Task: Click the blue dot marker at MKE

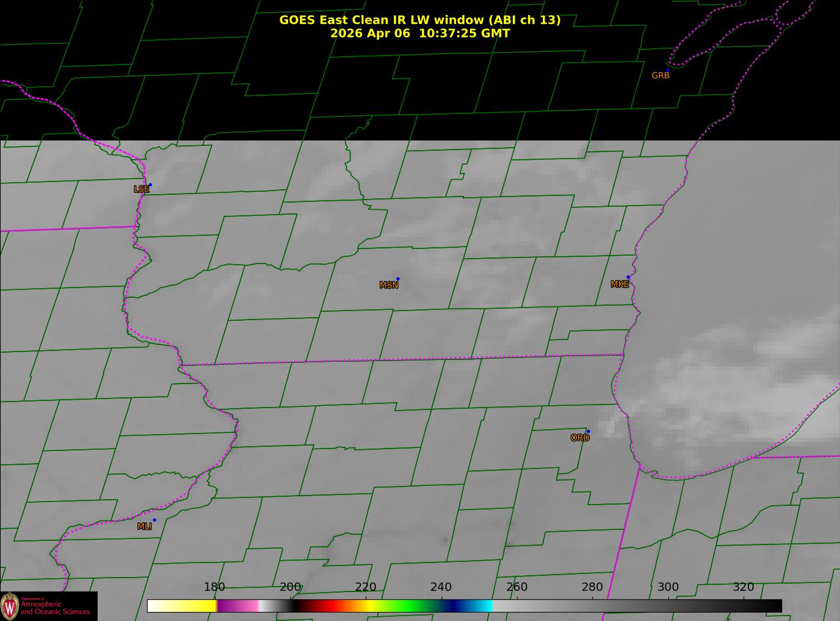Action: pyautogui.click(x=628, y=277)
